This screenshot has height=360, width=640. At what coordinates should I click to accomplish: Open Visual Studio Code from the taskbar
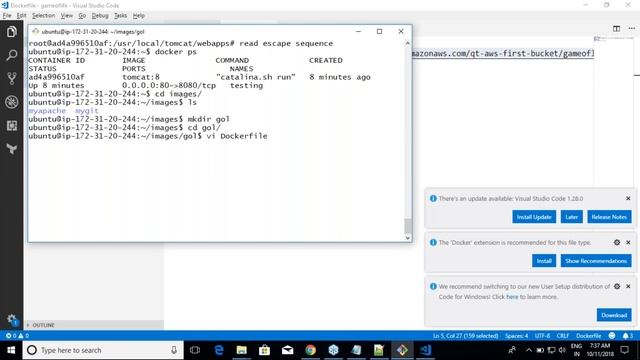pyautogui.click(x=425, y=350)
